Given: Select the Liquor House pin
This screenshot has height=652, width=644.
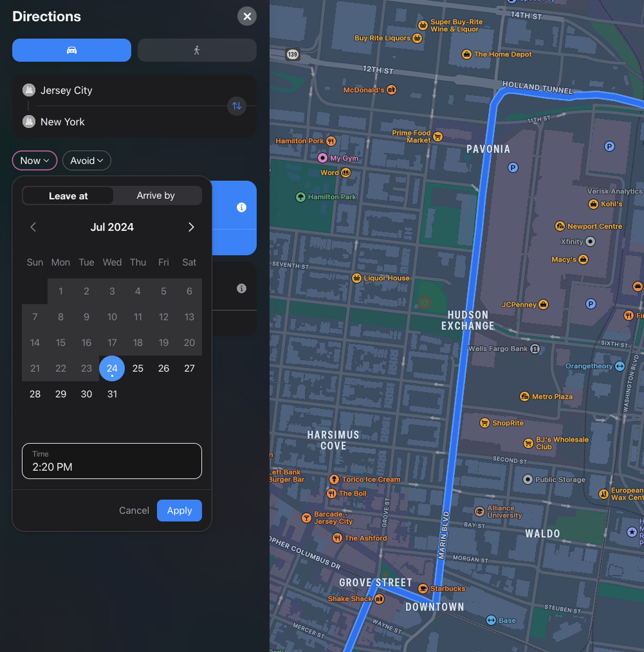Looking at the screenshot, I should coord(357,278).
